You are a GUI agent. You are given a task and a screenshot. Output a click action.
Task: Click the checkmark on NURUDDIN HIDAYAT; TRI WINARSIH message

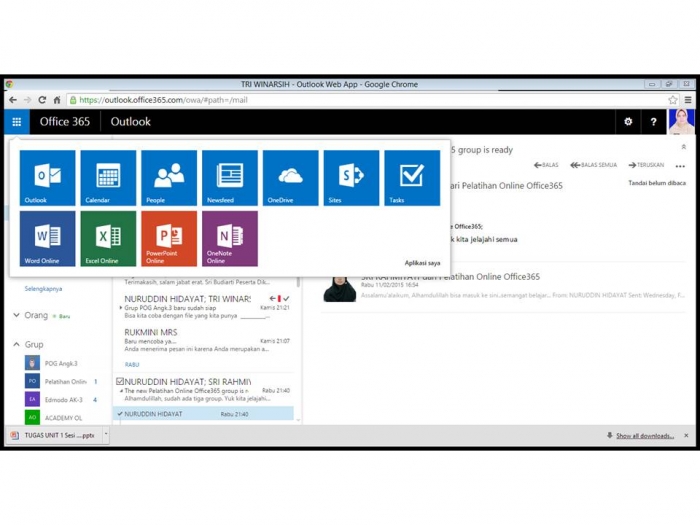[x=286, y=298]
